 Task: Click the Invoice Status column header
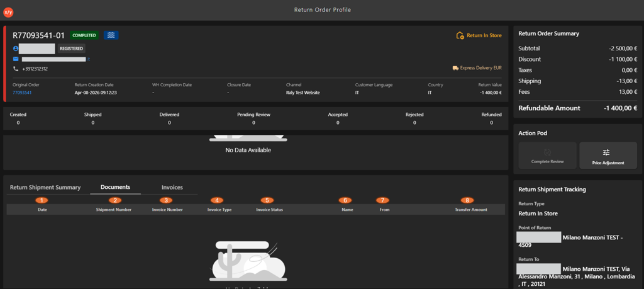point(269,210)
